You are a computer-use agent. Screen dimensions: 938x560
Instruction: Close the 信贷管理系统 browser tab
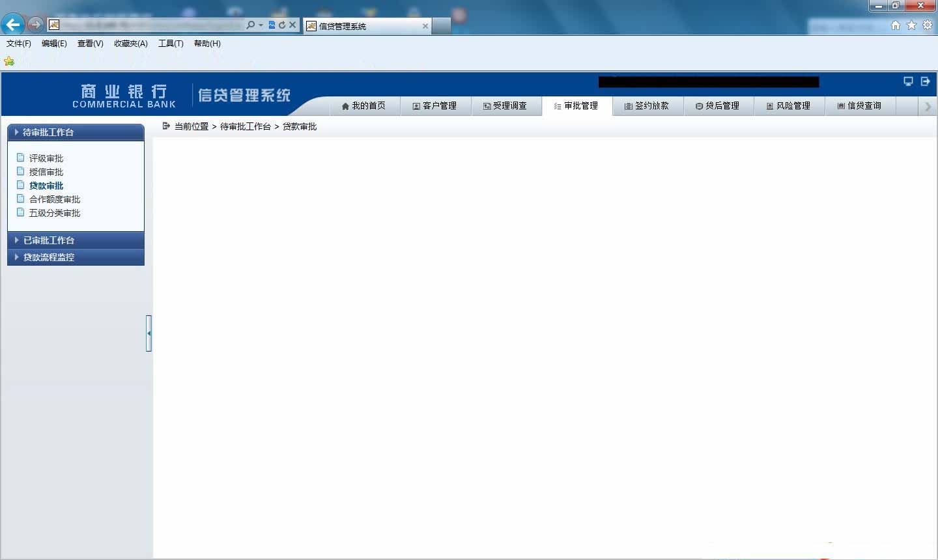tap(425, 26)
